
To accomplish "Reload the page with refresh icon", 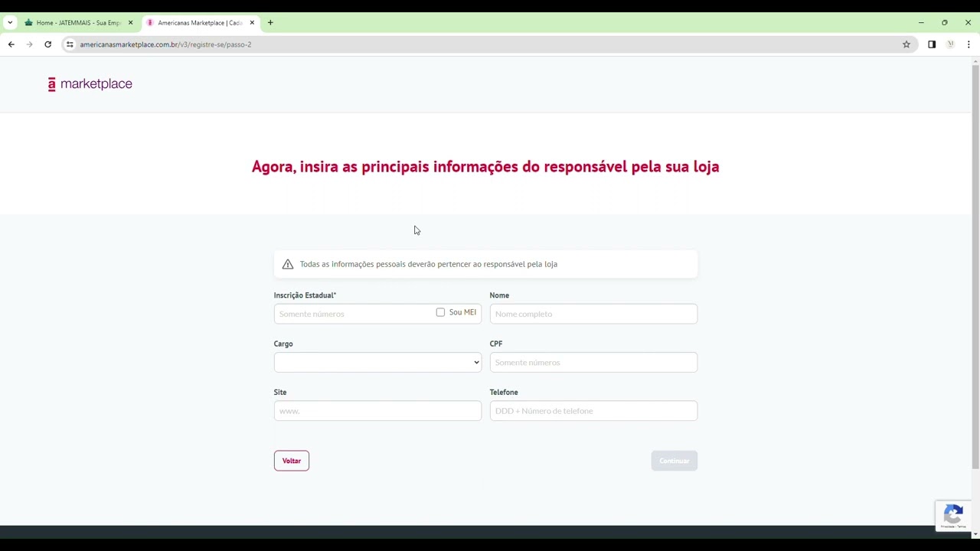I will pos(48,44).
